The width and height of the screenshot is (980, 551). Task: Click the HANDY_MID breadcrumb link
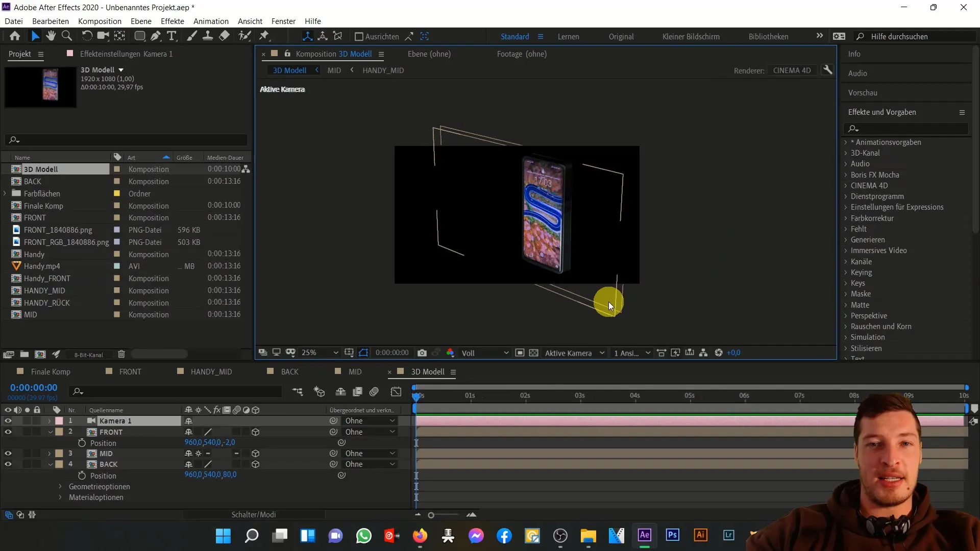382,70
